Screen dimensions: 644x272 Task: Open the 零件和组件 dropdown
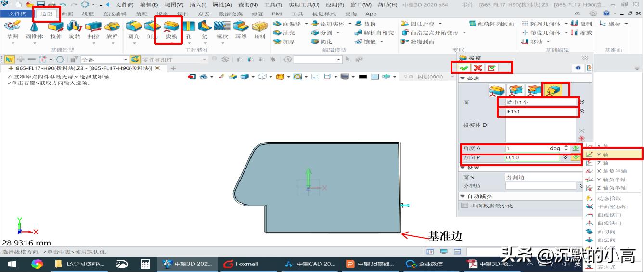pyautogui.click(x=204, y=60)
